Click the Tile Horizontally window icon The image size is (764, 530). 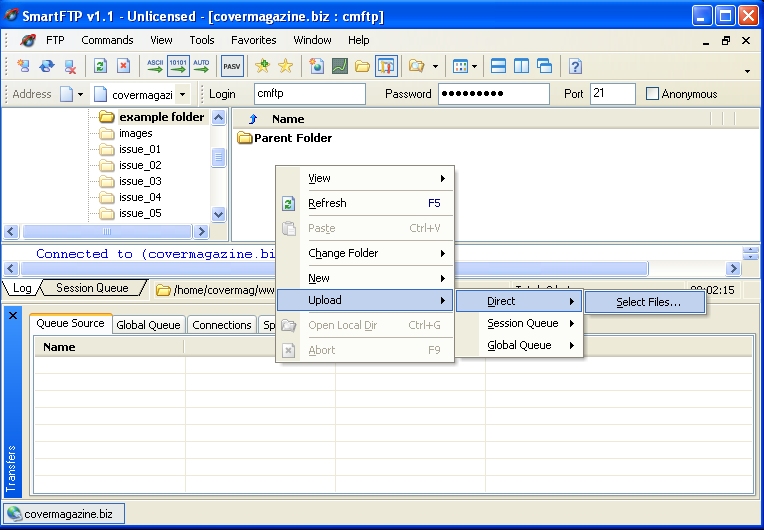(498, 66)
